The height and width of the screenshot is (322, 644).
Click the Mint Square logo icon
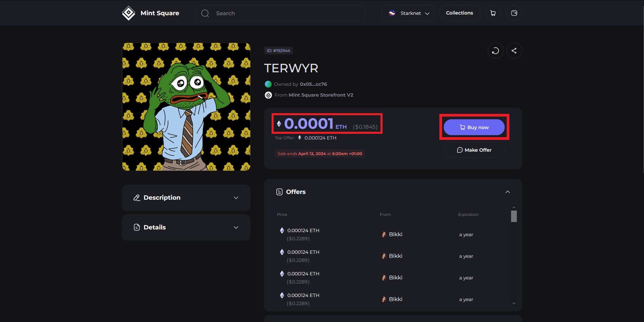[x=129, y=13]
